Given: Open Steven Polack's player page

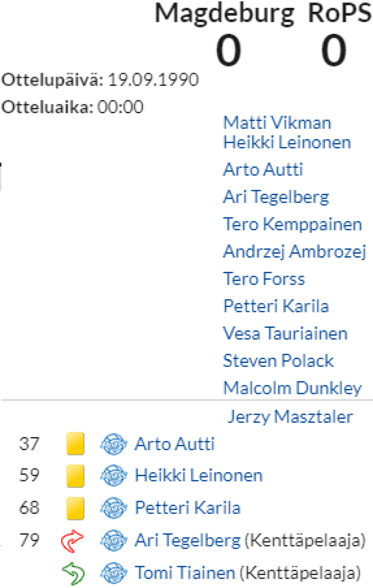Looking at the screenshot, I should [x=278, y=361].
